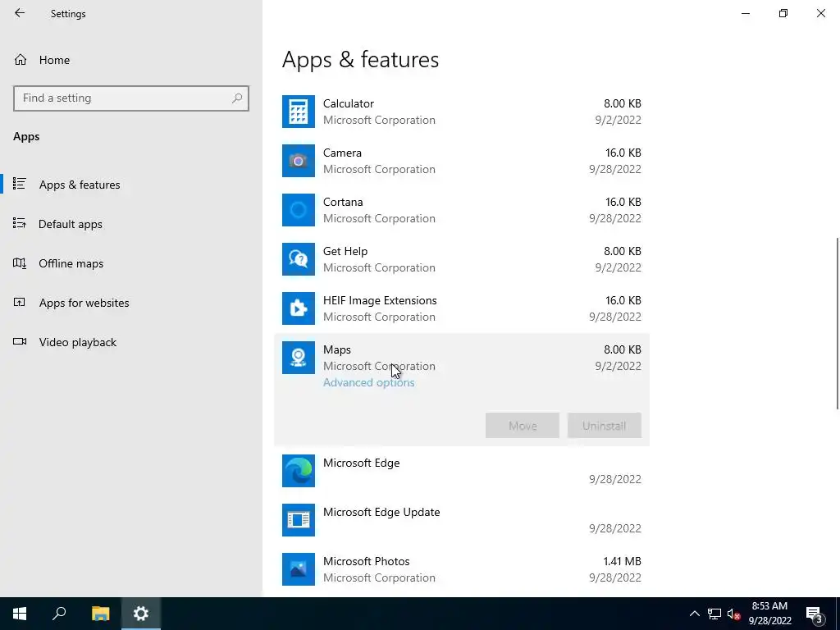
Task: Click the Calculator app icon
Action: 299,112
